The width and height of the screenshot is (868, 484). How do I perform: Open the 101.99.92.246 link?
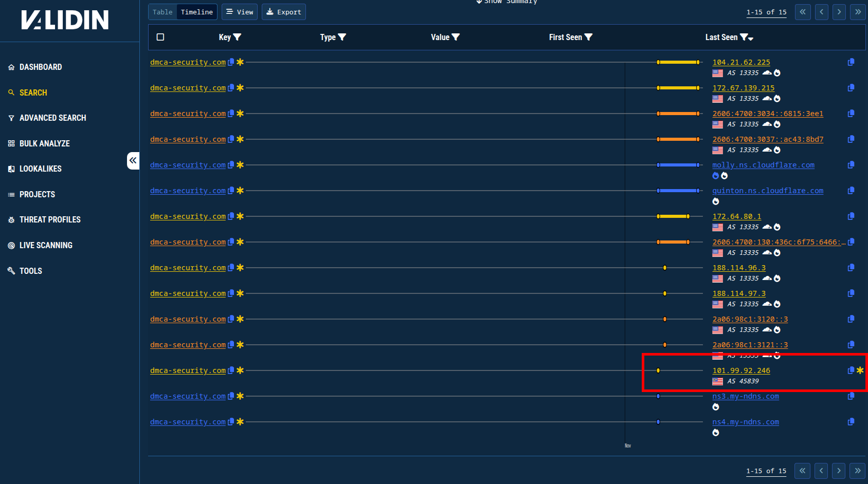[741, 370]
